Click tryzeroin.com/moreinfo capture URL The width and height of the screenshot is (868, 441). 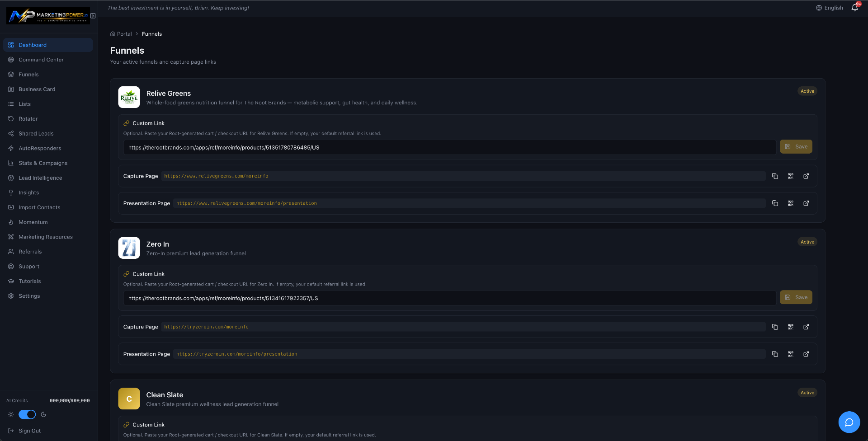coord(206,327)
